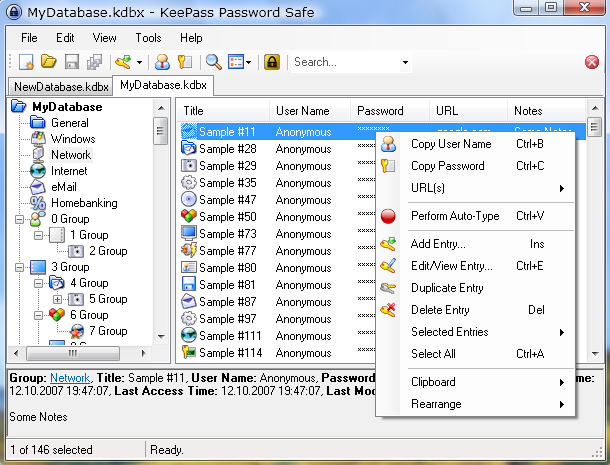Choose Copy Password from context menu
Viewport: 610px width, 465px height.
click(475, 166)
